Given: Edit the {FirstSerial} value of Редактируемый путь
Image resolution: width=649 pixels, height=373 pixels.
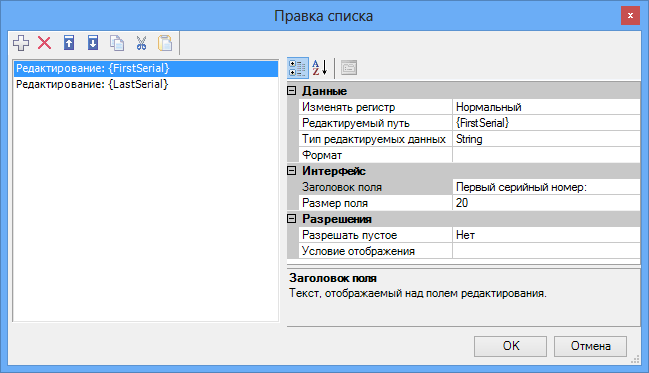Looking at the screenshot, I should [x=546, y=123].
